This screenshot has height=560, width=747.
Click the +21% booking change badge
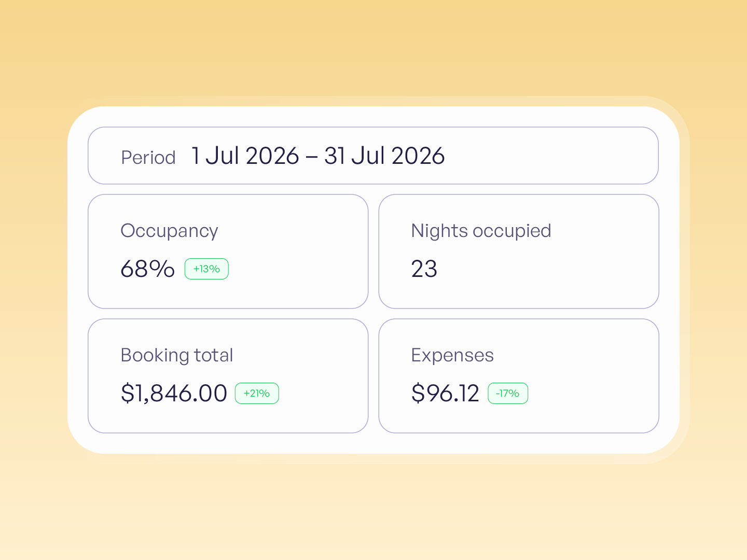(257, 393)
